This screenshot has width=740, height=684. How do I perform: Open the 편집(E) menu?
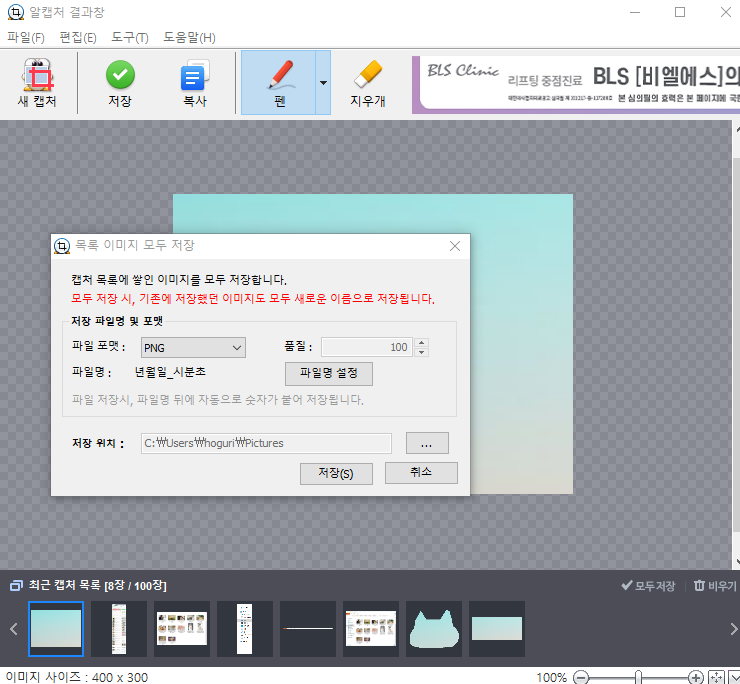pos(78,37)
